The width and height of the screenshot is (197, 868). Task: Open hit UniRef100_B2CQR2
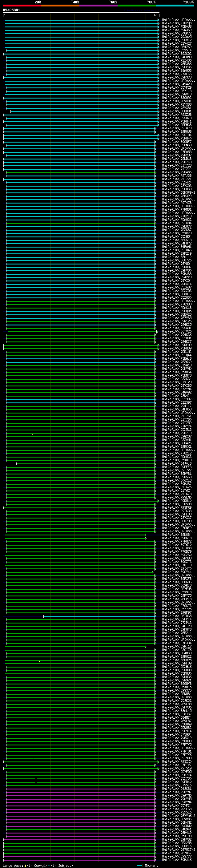coord(177,98)
